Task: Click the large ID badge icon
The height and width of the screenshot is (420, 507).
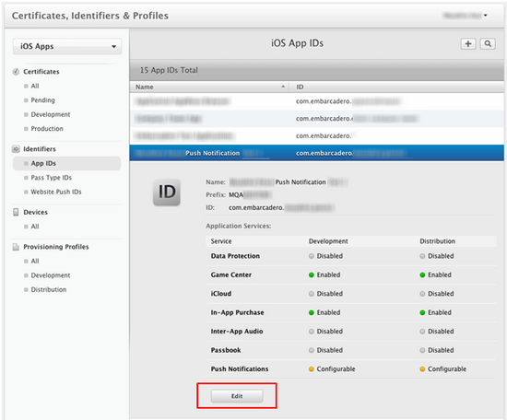Action: coord(167,192)
